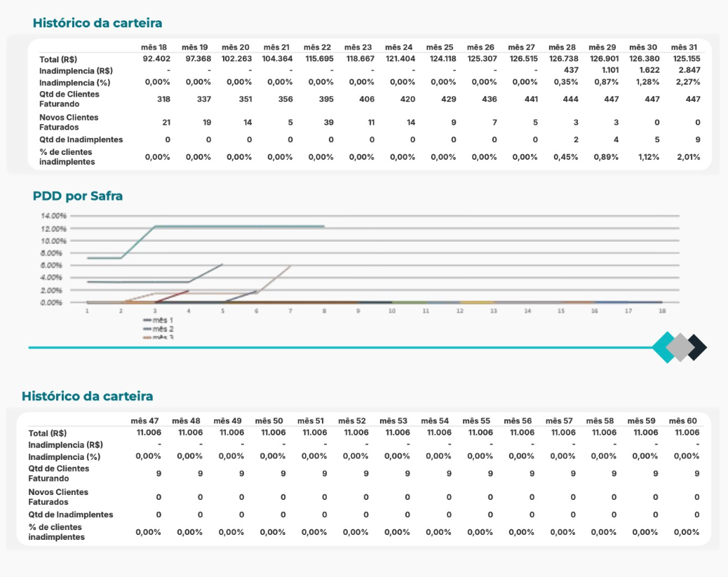Click the dark navy diamond icon
728x577 pixels.
(696, 347)
